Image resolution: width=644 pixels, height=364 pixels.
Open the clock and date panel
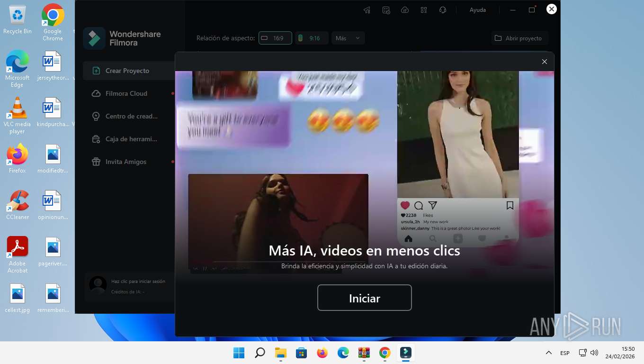(619, 353)
